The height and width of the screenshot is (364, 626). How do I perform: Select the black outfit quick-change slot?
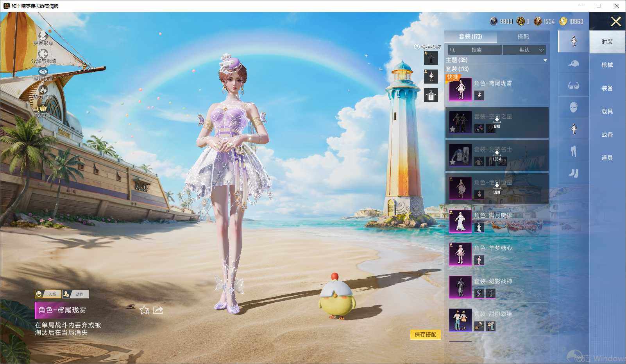click(431, 58)
